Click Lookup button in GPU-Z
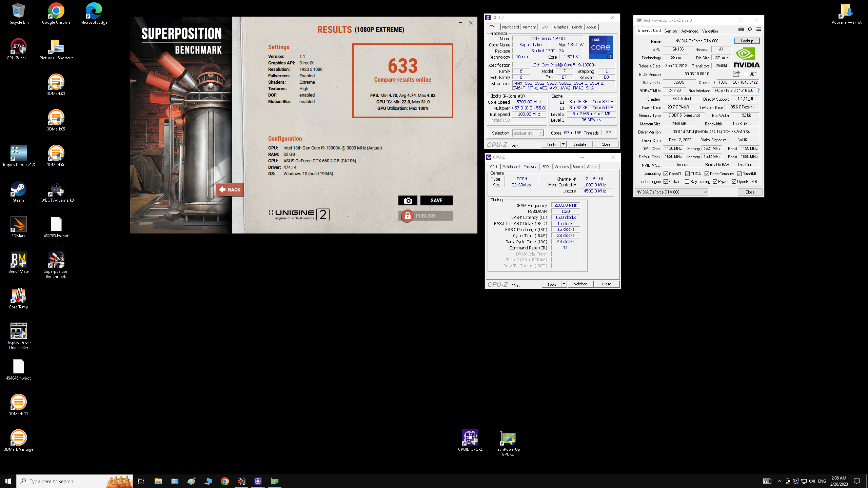 [747, 41]
